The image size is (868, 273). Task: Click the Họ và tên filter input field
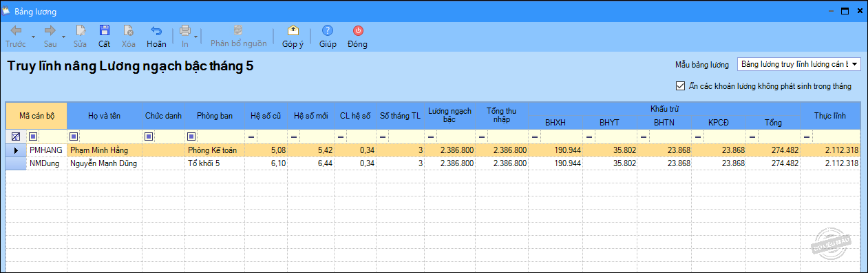point(111,136)
